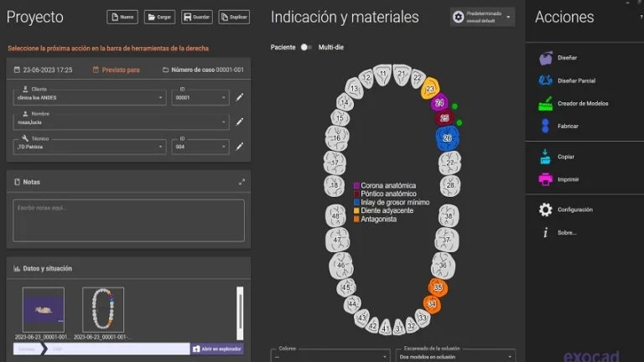The height and width of the screenshot is (362, 644).
Task: Click the Copiar action icon
Action: click(x=545, y=157)
